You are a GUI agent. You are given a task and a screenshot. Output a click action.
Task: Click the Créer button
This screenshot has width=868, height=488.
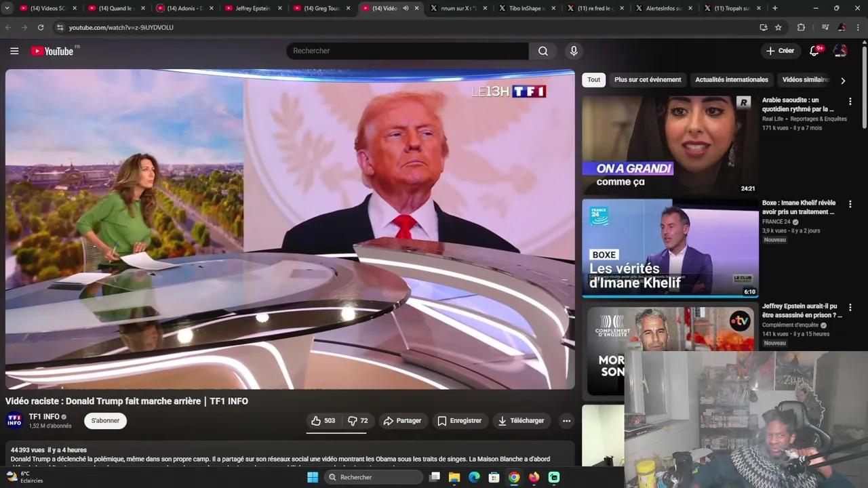click(780, 51)
